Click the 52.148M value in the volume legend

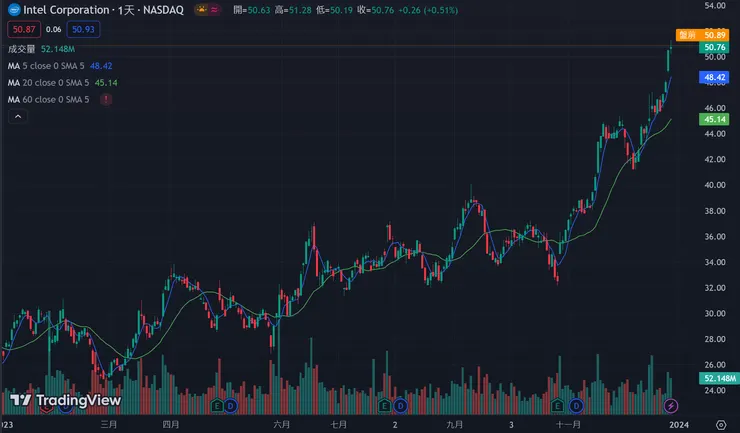[x=58, y=49]
